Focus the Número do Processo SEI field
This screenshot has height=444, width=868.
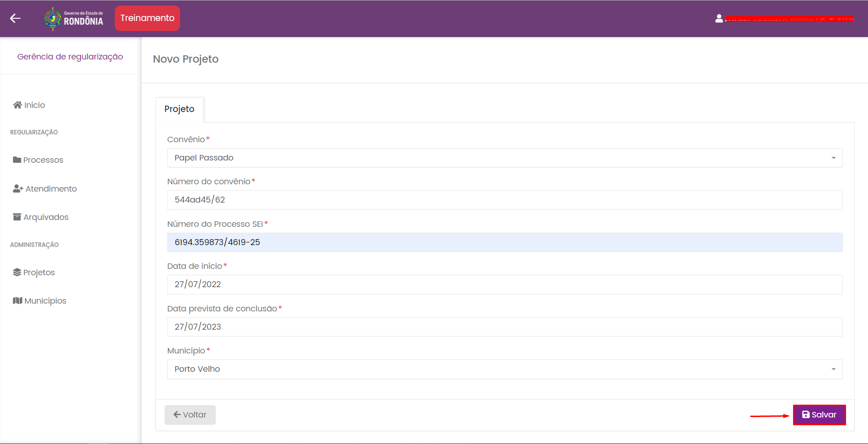505,242
